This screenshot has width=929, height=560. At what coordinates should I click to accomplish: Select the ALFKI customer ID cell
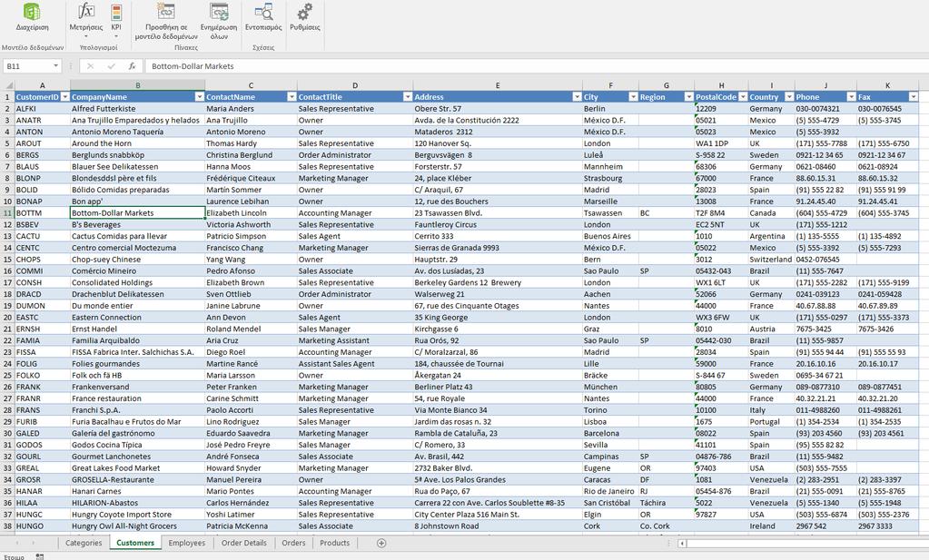pyautogui.click(x=42, y=109)
